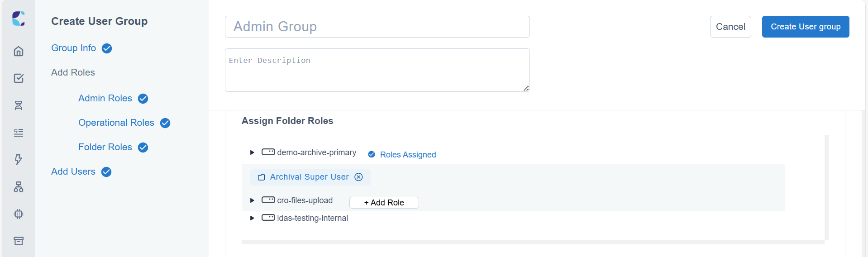Click the app logo at top left

point(19,19)
